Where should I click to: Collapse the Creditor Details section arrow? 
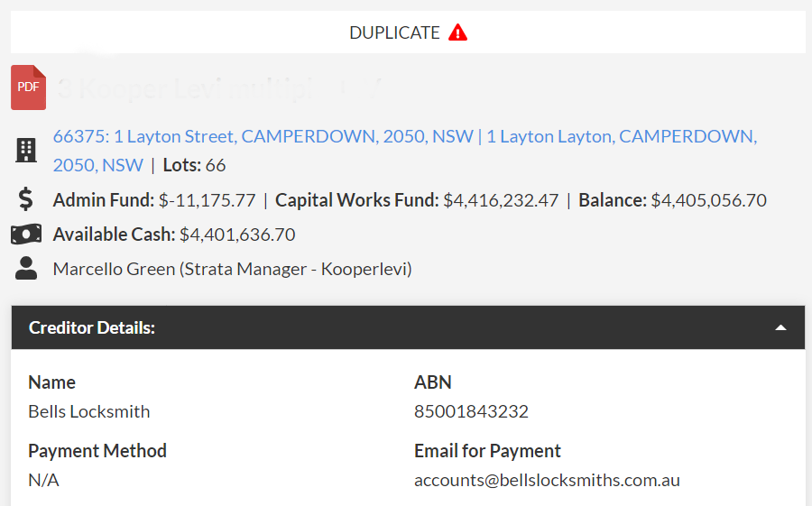coord(781,328)
